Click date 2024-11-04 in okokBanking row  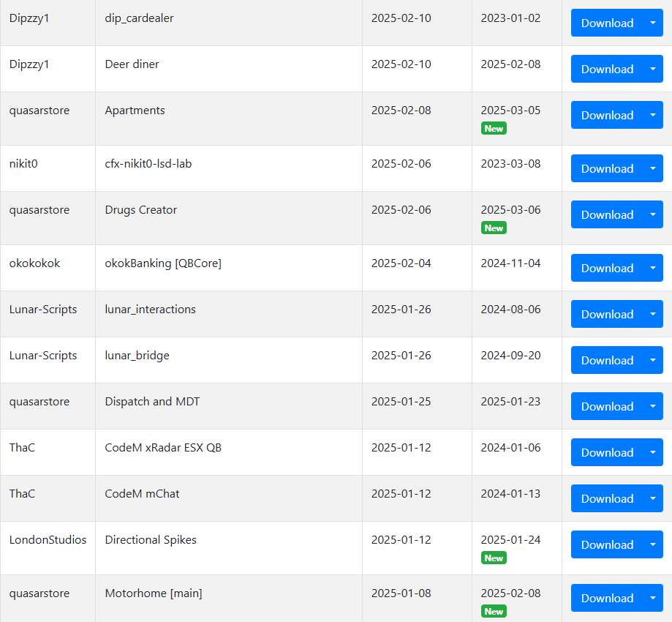coord(510,263)
